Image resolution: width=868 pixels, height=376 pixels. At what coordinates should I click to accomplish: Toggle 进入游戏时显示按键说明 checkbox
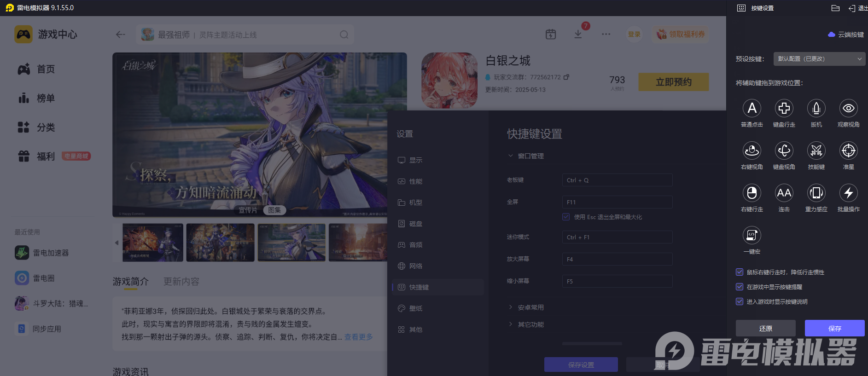740,301
